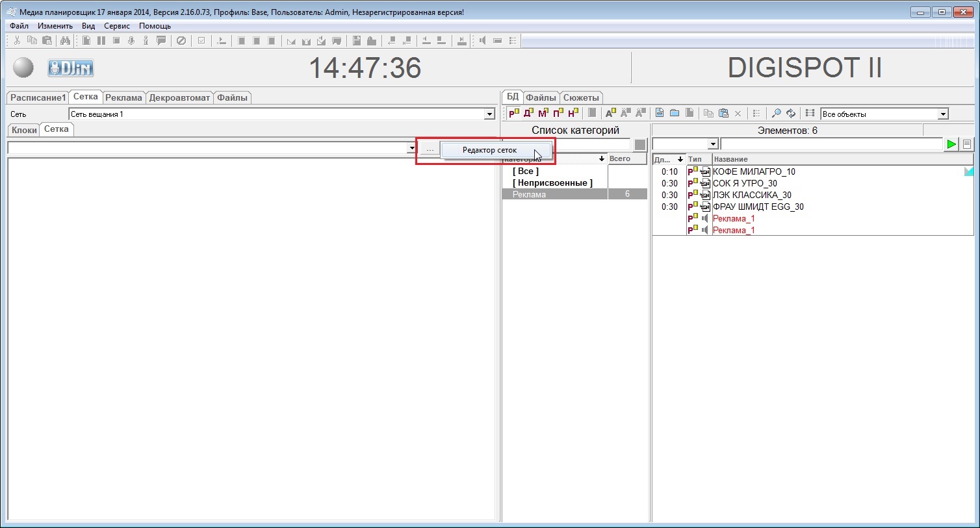The width and height of the screenshot is (980, 528).
Task: Click the refresh arrows icon in БД toolbar
Action: (x=791, y=113)
